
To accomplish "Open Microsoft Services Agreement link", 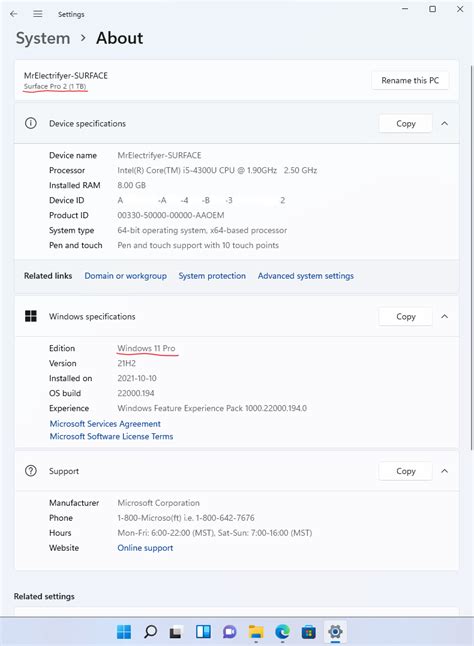I will (x=105, y=424).
